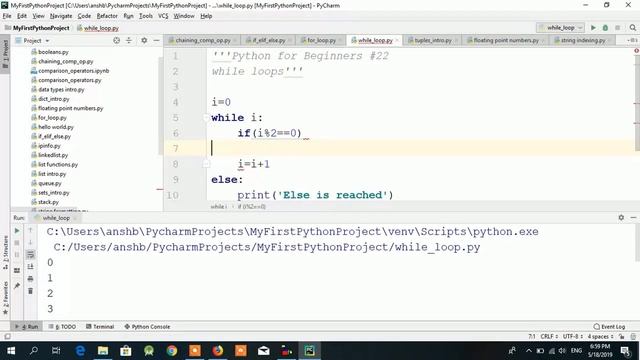640x360 pixels.
Task: Toggle scroll to end in Run output
Action: tap(30, 267)
